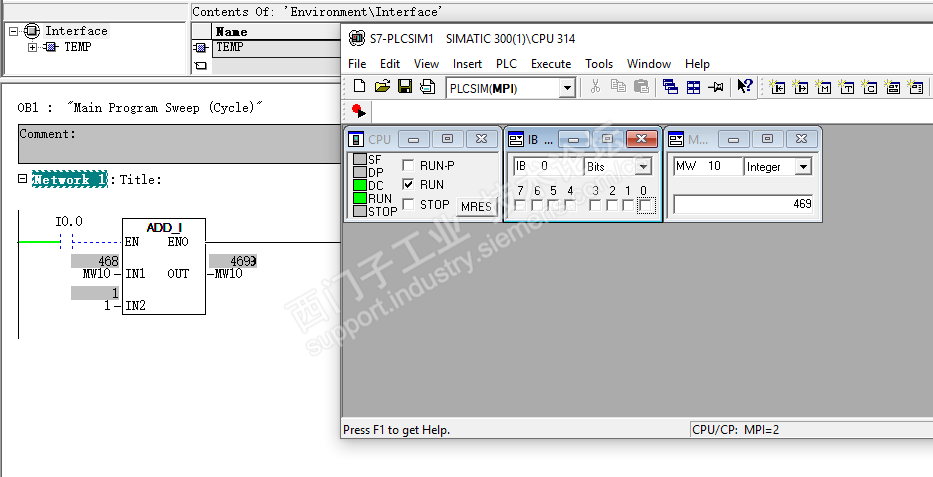Click the IB sub-window title icon
933x477 pixels.
(x=516, y=139)
